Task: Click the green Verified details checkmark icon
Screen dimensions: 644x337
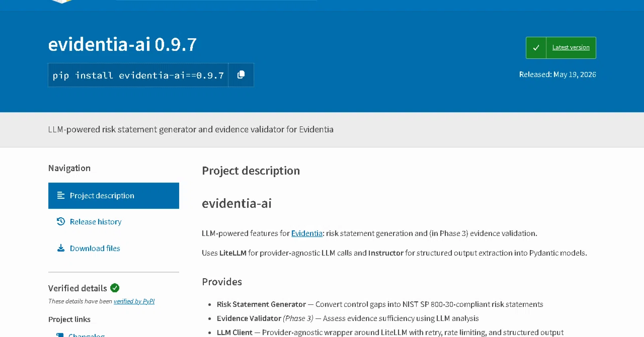Action: tap(115, 288)
